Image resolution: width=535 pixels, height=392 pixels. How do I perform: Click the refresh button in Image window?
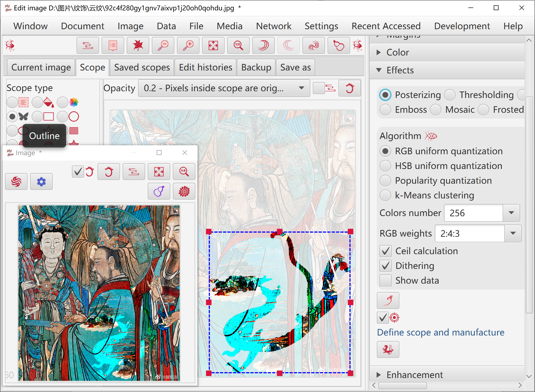pos(109,172)
